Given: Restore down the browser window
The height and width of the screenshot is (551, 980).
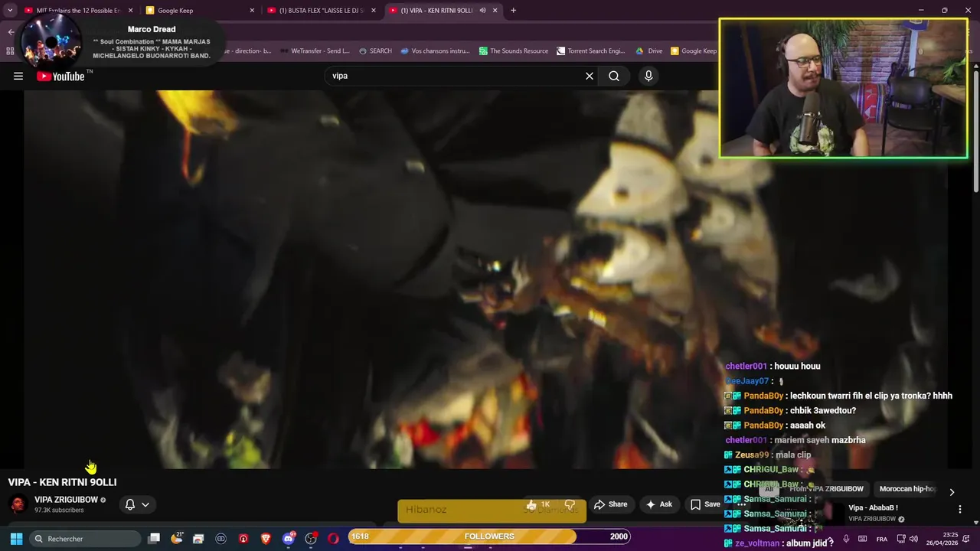Looking at the screenshot, I should pos(944,11).
